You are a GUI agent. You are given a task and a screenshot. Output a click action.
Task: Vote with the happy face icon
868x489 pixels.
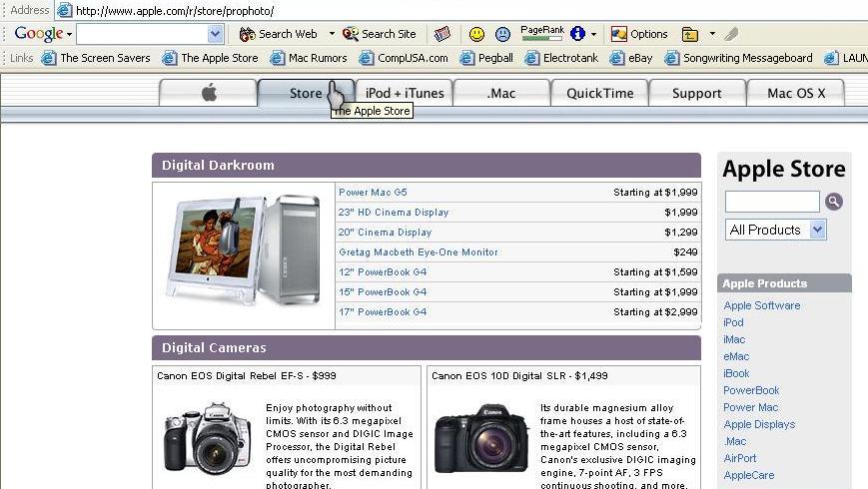[476, 34]
